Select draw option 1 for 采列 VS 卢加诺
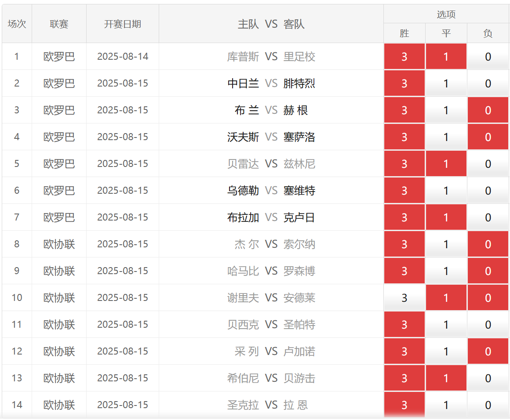The width and height of the screenshot is (510, 420). 446,351
